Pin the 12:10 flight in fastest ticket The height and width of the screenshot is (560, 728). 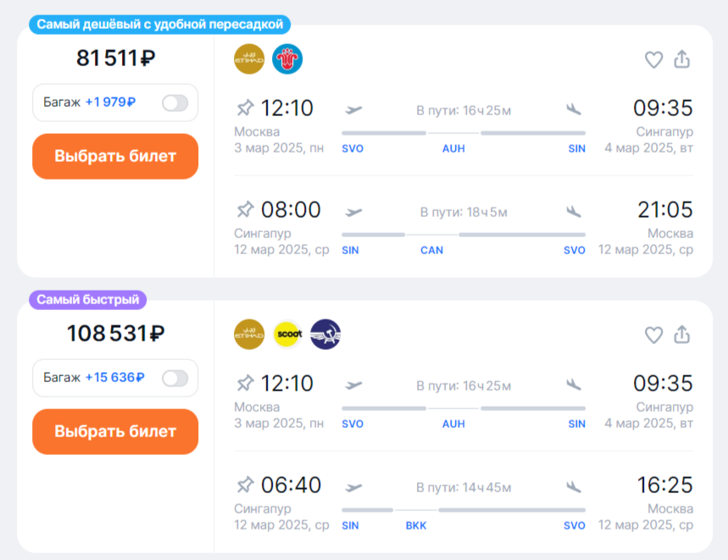click(245, 383)
